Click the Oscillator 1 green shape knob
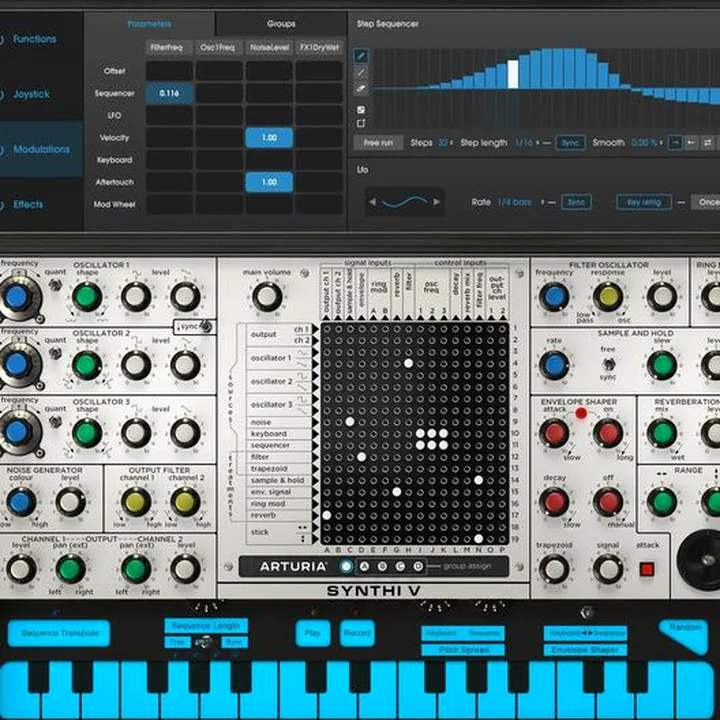720x720 pixels. click(x=87, y=297)
